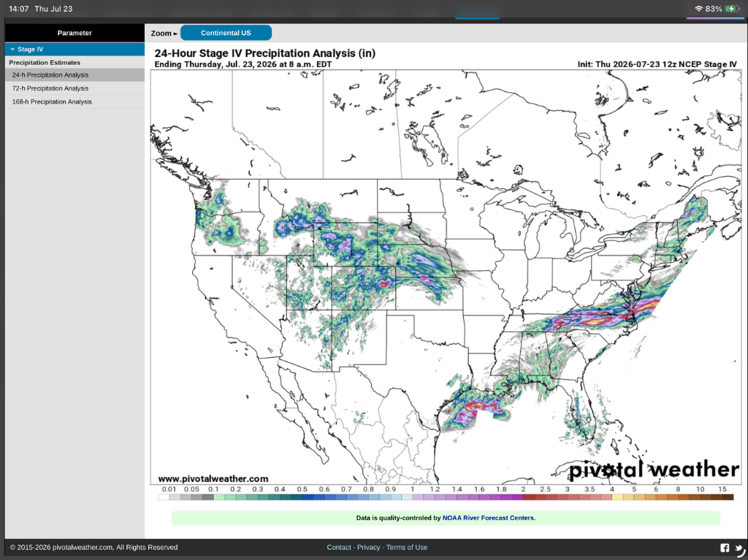Open the Terms of Use link
748x560 pixels.
[407, 547]
